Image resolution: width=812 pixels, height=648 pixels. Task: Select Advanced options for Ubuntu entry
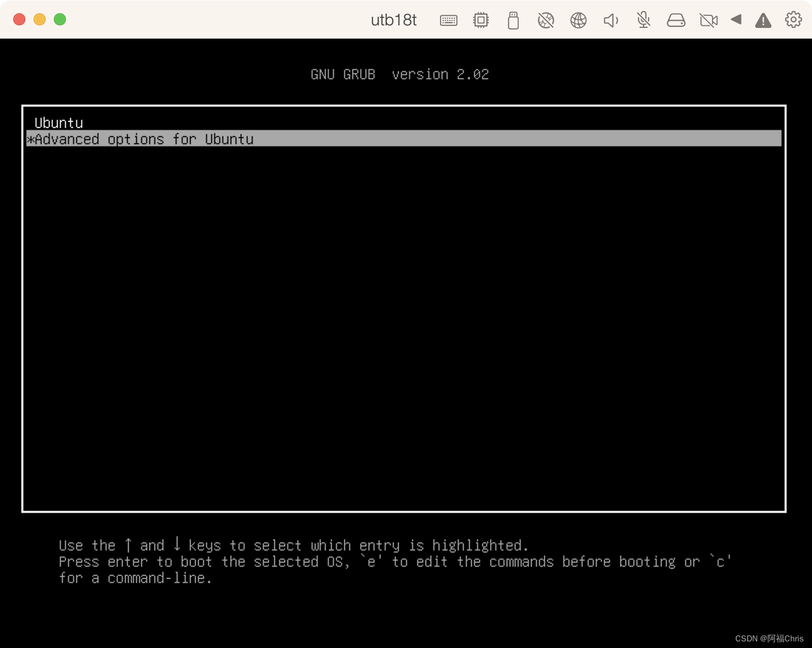click(404, 139)
